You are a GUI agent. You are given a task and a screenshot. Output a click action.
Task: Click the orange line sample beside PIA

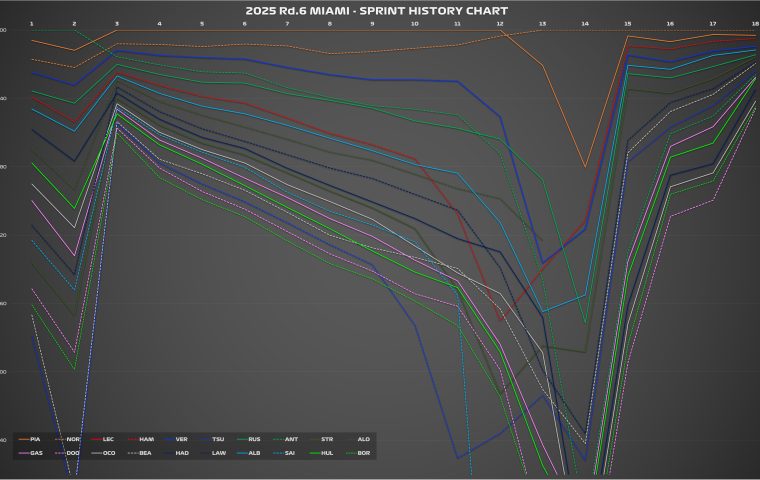click(23, 439)
